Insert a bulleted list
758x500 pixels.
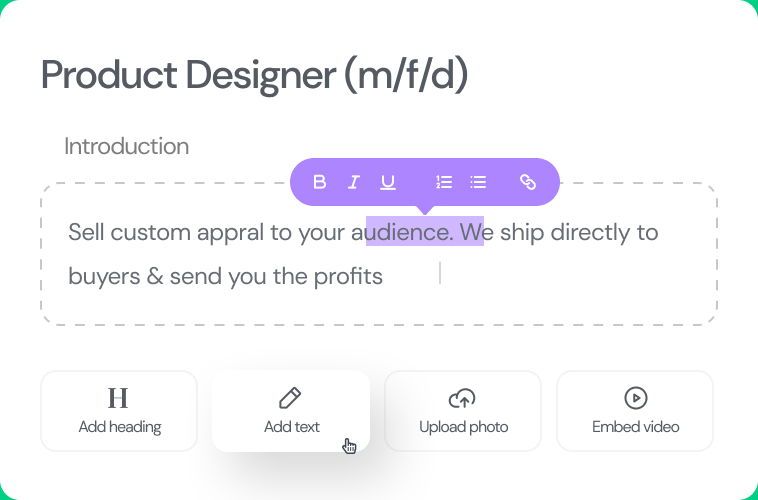click(478, 182)
